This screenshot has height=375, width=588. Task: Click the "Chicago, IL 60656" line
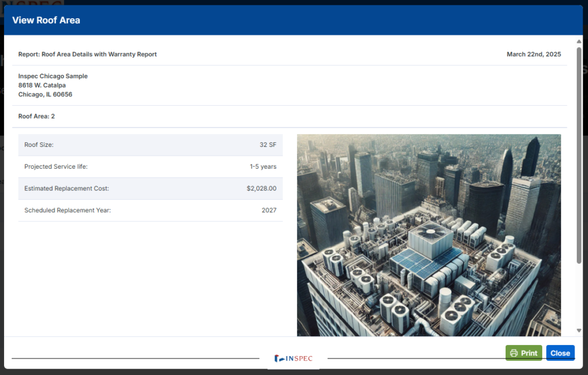45,94
